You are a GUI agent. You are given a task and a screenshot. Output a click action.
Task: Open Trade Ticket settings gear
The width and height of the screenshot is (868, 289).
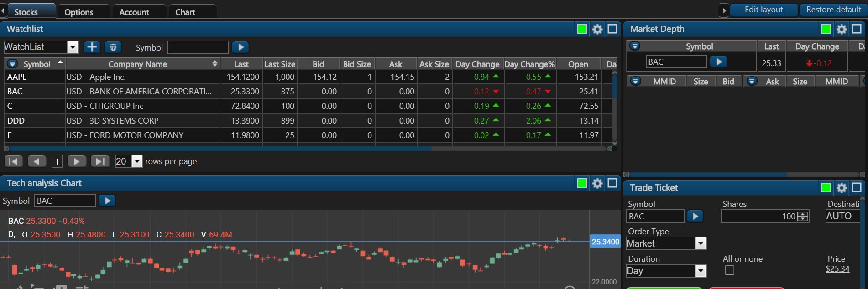[842, 188]
